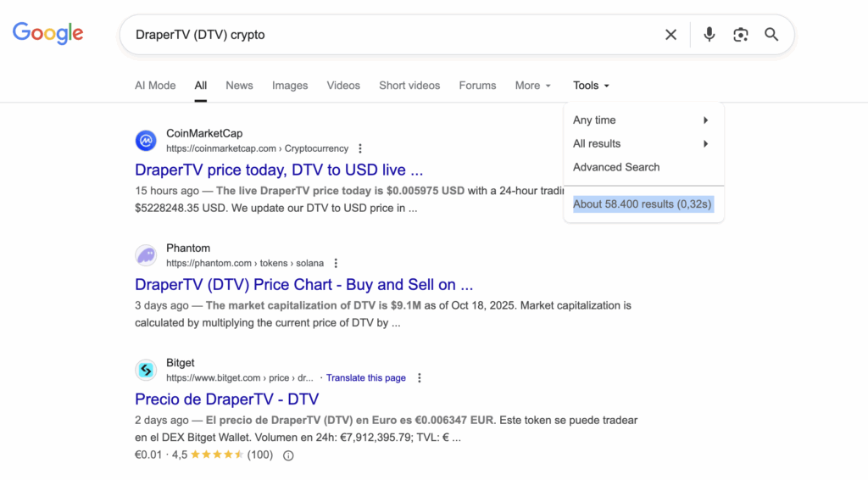This screenshot has height=480, width=868.
Task: Click the Phantom site favicon
Action: (146, 255)
